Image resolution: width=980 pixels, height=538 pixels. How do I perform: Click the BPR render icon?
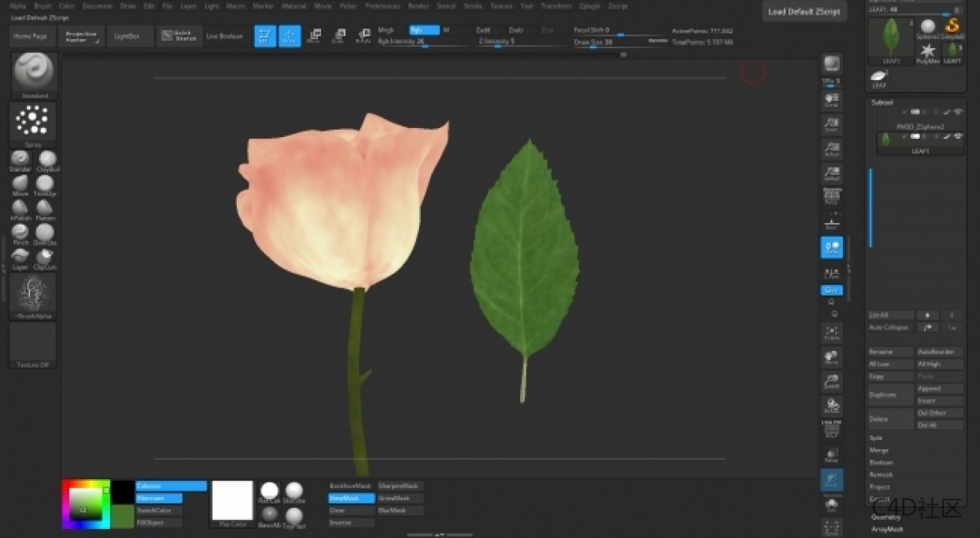point(831,64)
